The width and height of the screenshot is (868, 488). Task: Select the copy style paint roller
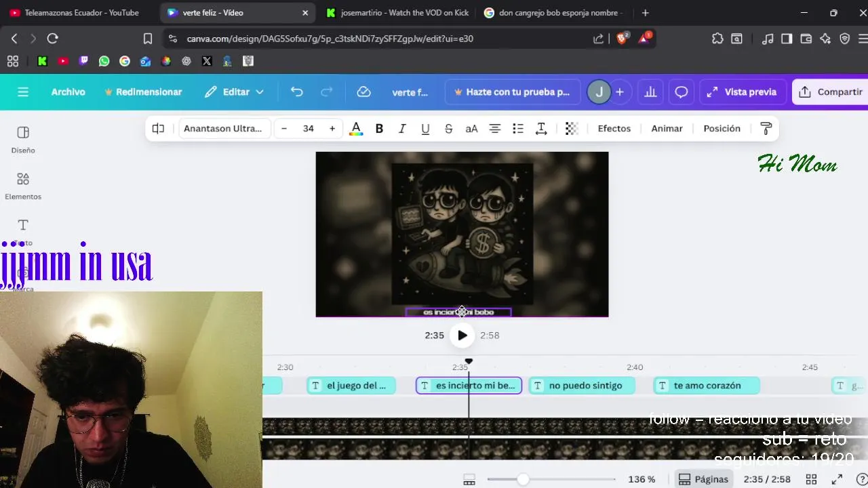point(766,128)
